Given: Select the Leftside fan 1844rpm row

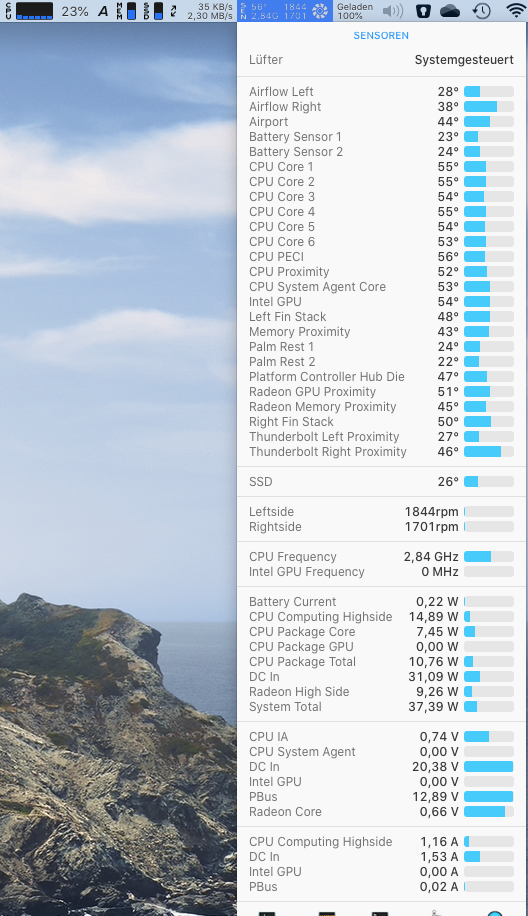Looking at the screenshot, I should point(381,512).
